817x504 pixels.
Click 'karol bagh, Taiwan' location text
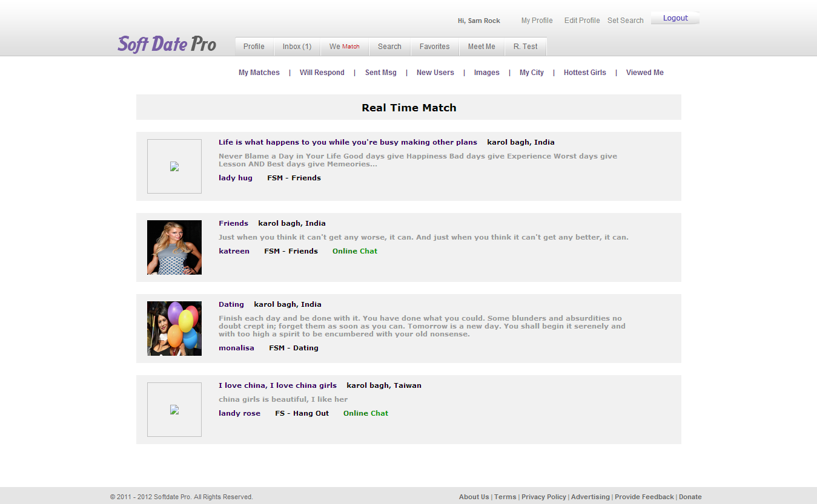coord(384,385)
